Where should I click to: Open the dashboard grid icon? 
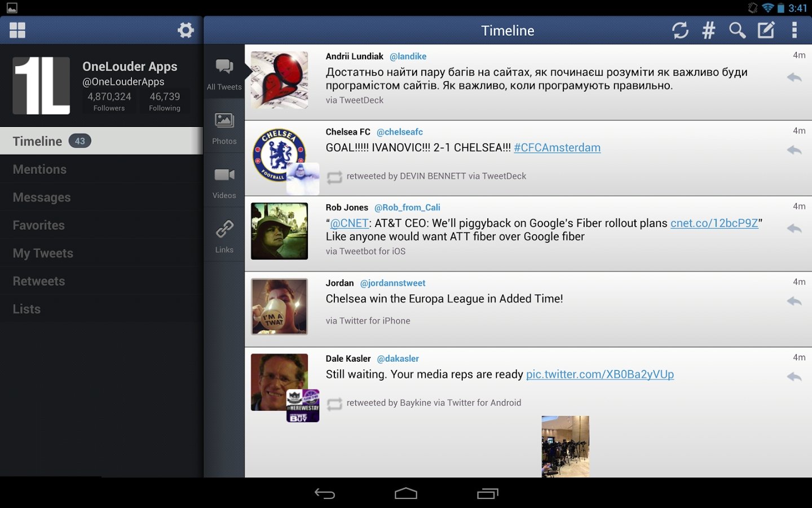coord(17,30)
